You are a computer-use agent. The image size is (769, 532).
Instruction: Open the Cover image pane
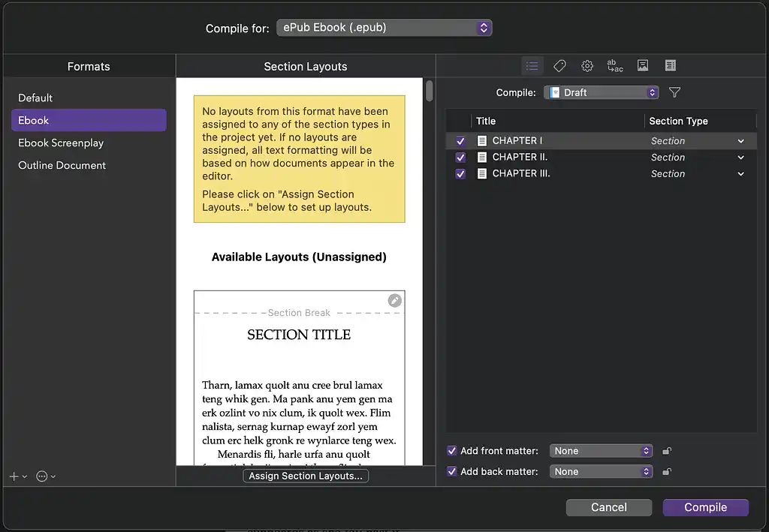coord(642,65)
